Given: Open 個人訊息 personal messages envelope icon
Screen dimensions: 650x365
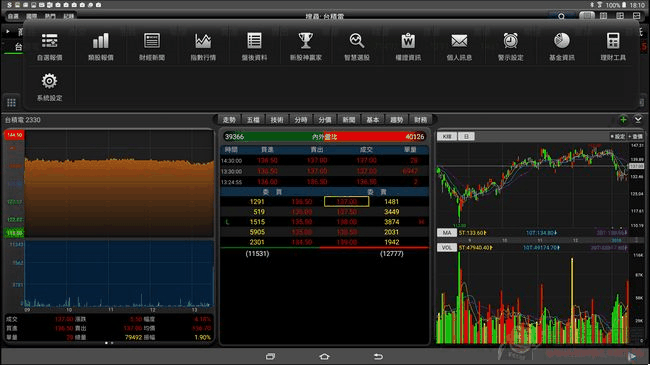Looking at the screenshot, I should pos(459,46).
